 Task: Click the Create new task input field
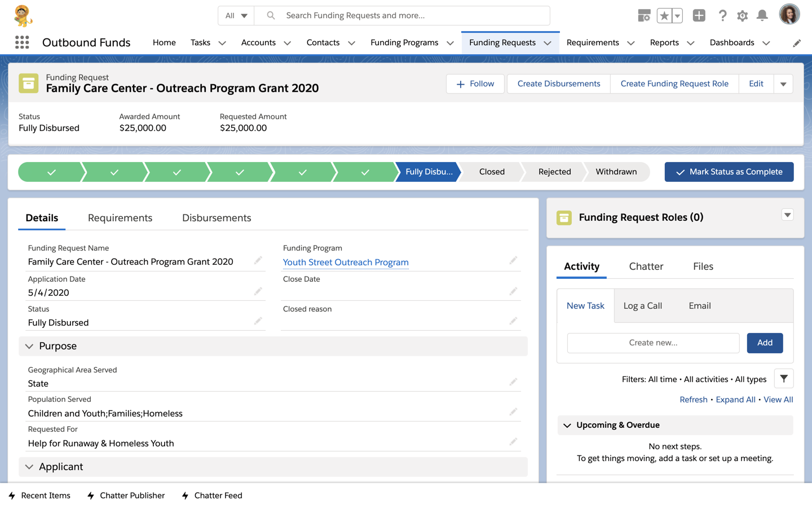point(652,343)
